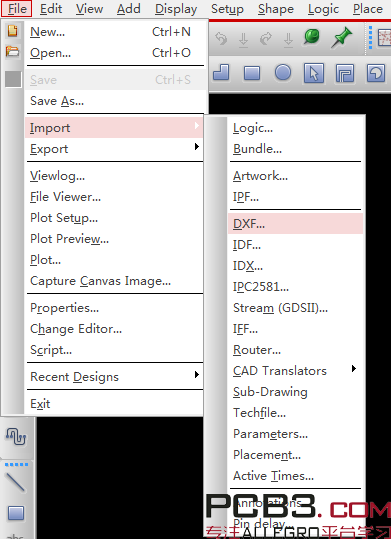Viewport: 391px width, 539px height.
Task: Open the Setup menu
Action: [x=227, y=9]
